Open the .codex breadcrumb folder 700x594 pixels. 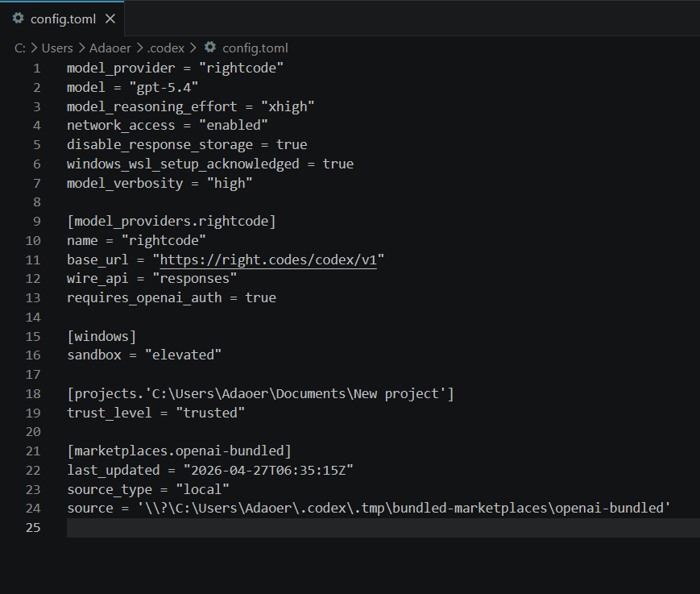[x=166, y=48]
